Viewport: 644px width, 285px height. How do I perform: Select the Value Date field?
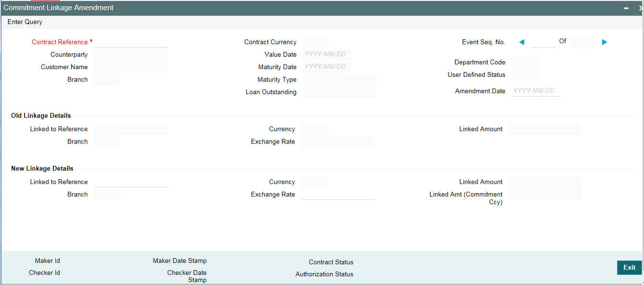pos(327,55)
